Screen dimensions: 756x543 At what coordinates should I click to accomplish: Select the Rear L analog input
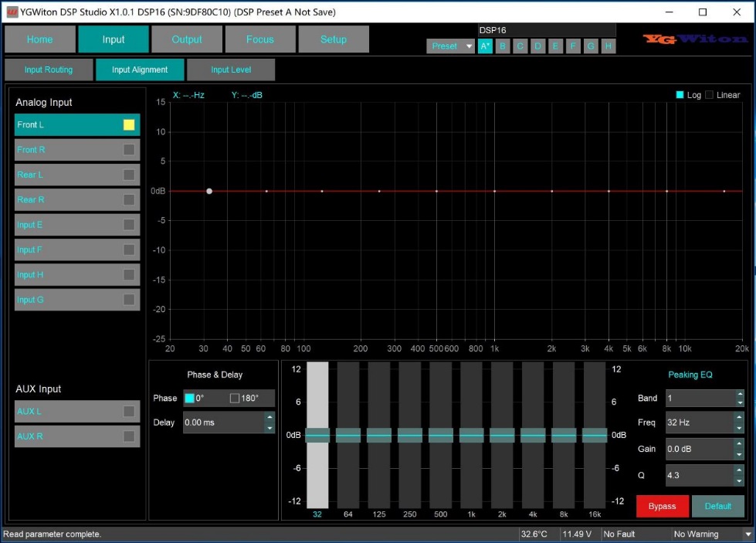[77, 175]
